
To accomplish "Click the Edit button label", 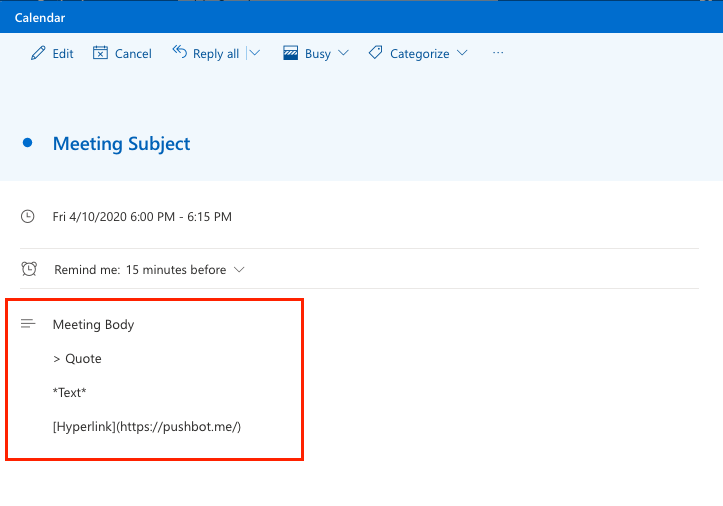I will pos(63,54).
